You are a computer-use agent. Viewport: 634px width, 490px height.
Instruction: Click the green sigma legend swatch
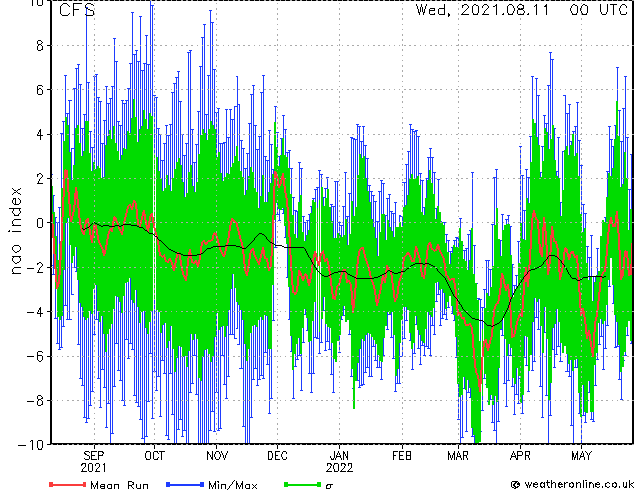pos(303,484)
